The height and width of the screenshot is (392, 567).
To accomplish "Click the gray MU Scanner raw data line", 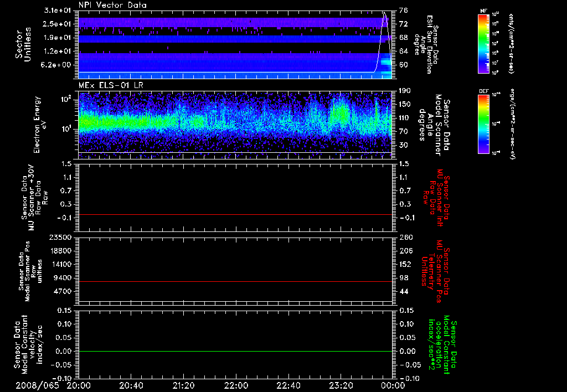I will click(235, 214).
